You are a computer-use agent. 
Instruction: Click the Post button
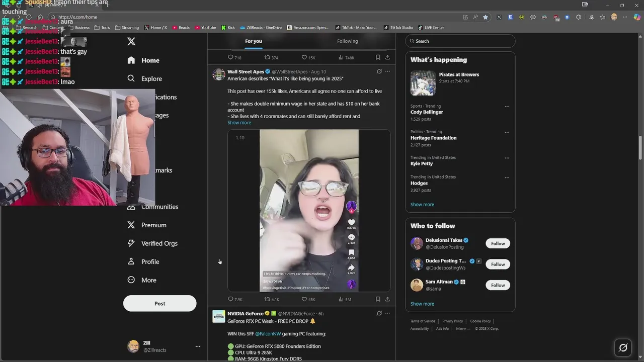pyautogui.click(x=160, y=303)
